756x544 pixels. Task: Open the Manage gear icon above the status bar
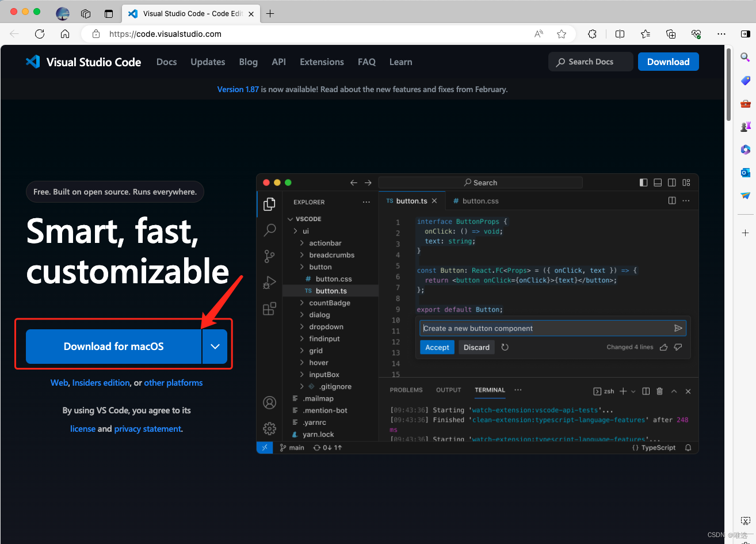coord(270,428)
